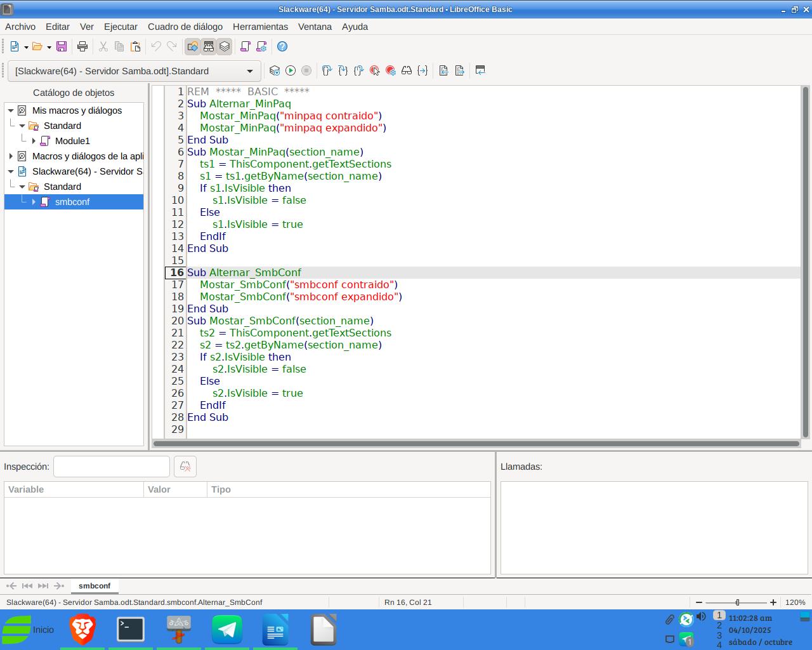This screenshot has height=650, width=812.
Task: Open LibreOffice Help icon
Action: (x=282, y=46)
